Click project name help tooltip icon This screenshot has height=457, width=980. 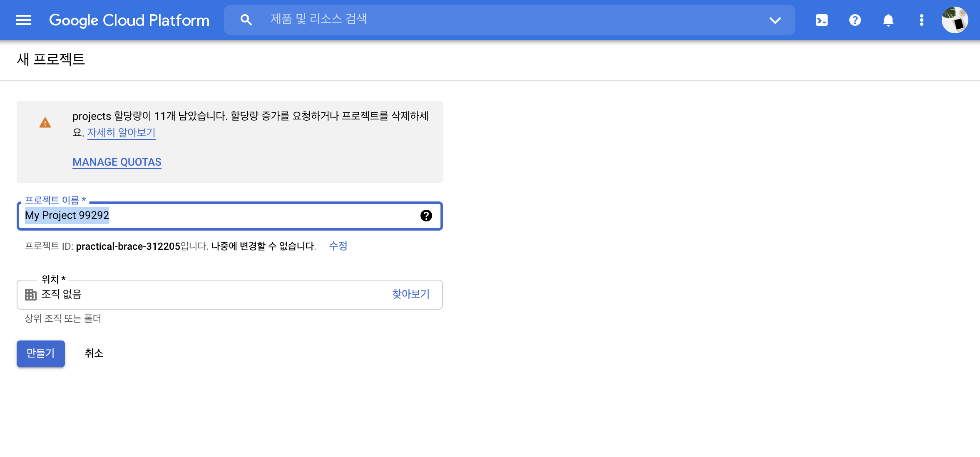426,216
